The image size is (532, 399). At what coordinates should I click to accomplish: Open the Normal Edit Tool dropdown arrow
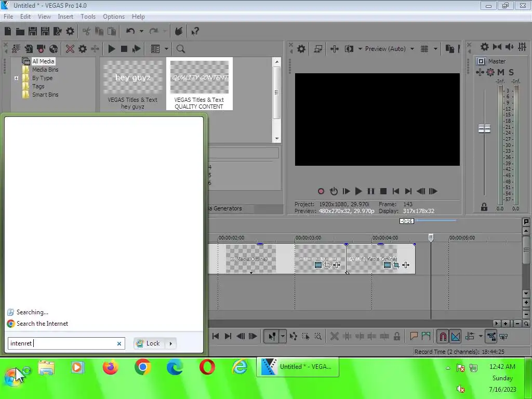tap(283, 336)
